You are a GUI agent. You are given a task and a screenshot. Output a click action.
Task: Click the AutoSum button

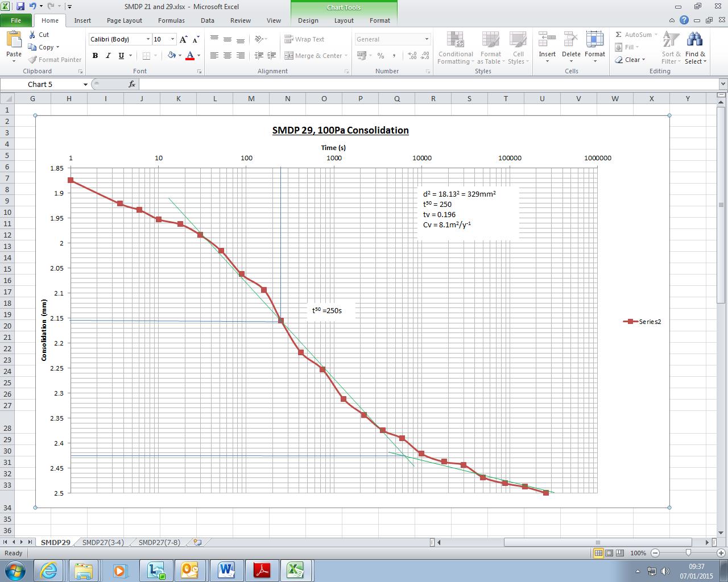633,35
